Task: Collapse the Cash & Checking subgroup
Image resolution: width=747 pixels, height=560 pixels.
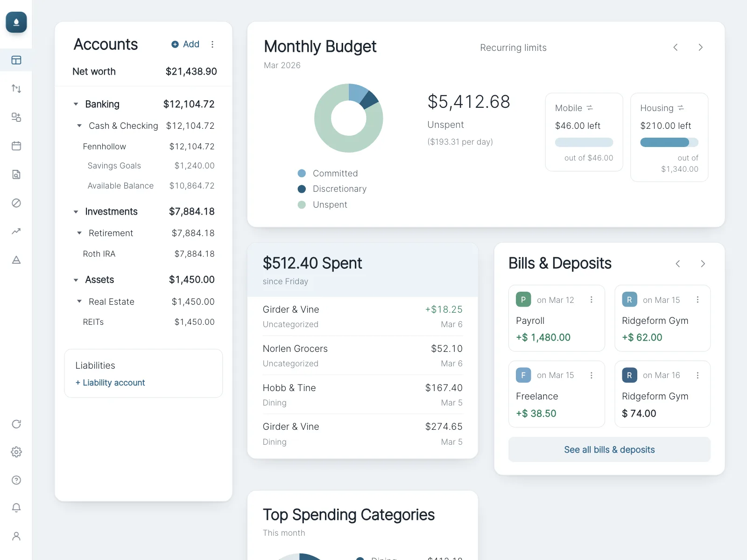Action: [x=79, y=126]
